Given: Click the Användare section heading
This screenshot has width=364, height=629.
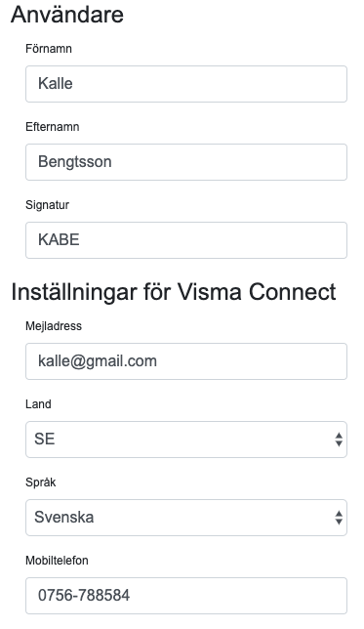Looking at the screenshot, I should click(67, 15).
